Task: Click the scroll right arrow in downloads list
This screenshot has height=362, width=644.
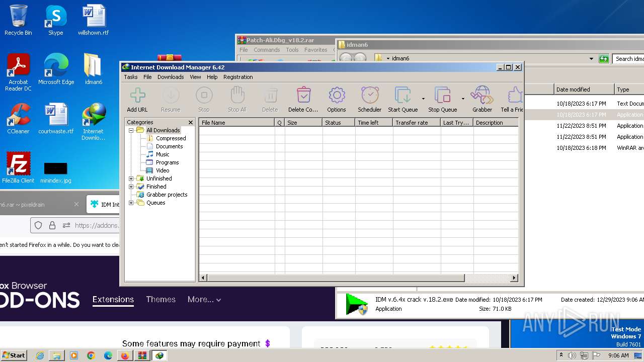Action: [514, 278]
